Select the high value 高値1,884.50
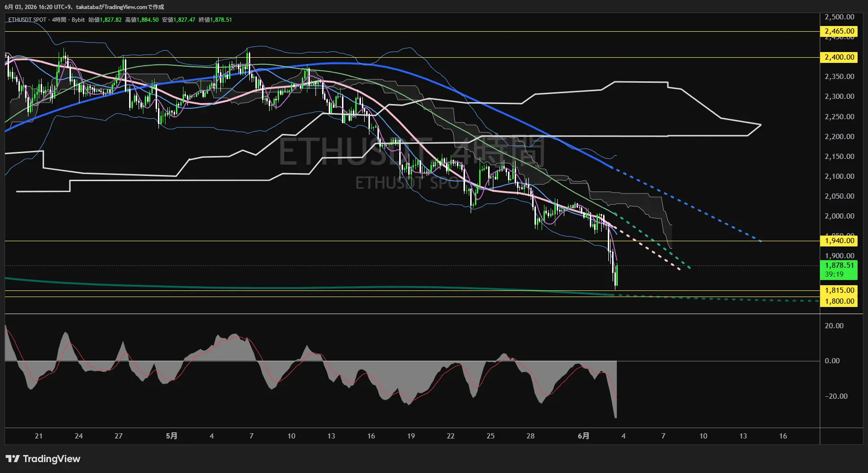The image size is (868, 473). pos(142,20)
